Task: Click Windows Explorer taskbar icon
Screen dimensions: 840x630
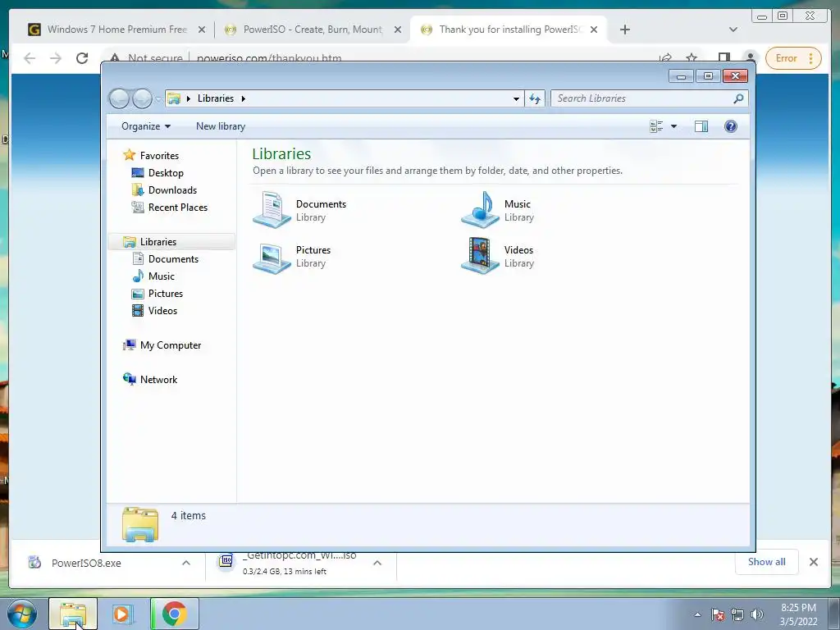Action: [x=73, y=614]
